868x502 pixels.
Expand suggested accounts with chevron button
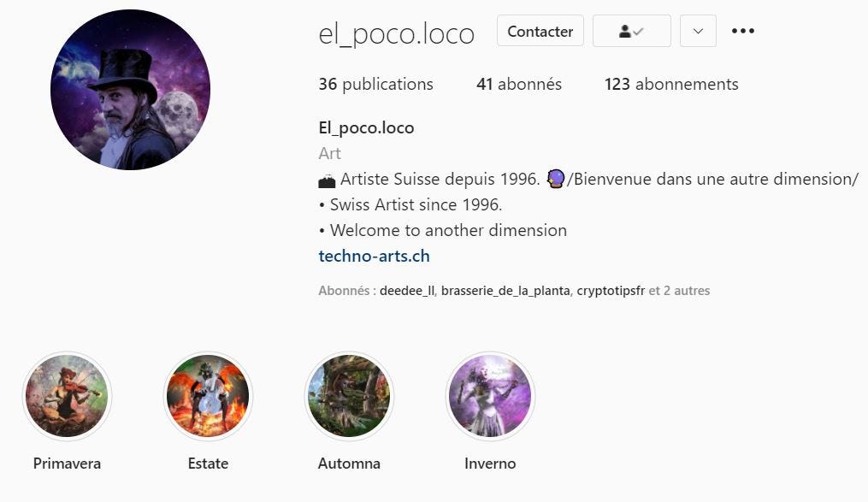(x=698, y=31)
